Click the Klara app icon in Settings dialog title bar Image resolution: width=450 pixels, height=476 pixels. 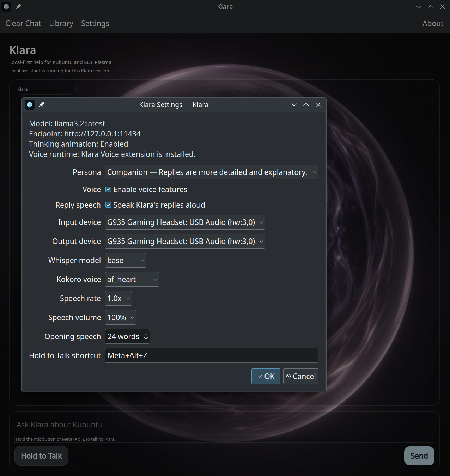tap(30, 105)
